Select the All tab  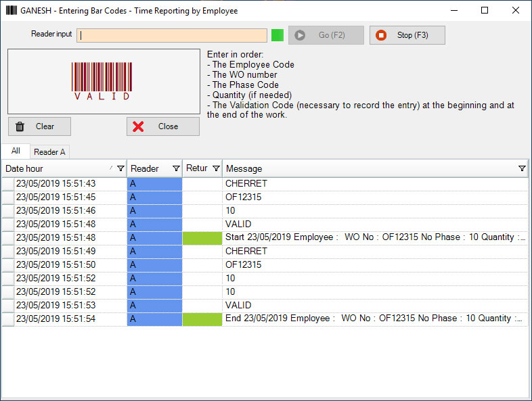[16, 151]
